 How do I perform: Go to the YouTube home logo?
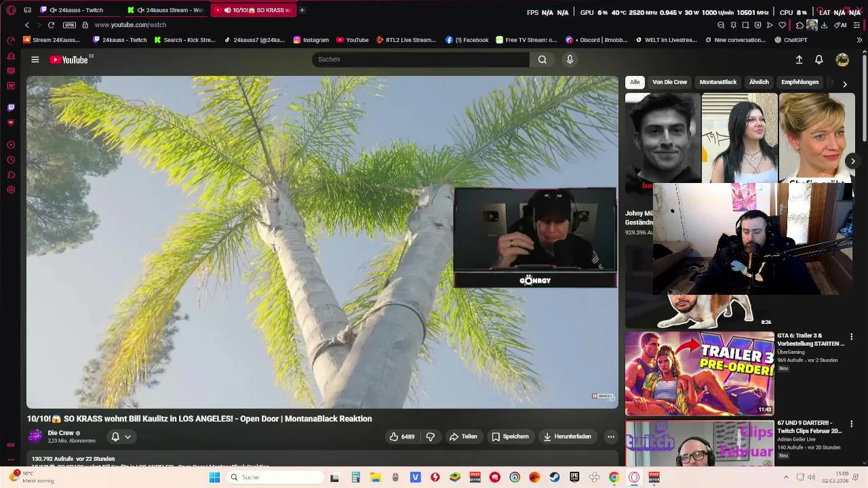pos(69,60)
